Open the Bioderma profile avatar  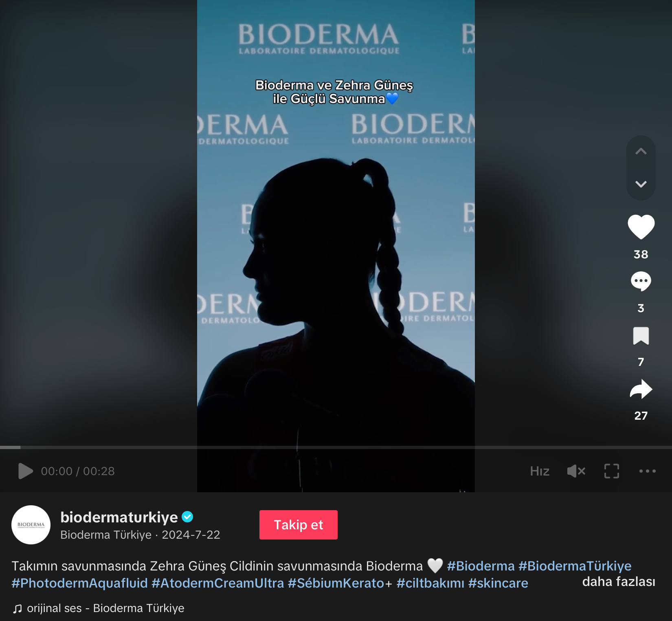pos(31,525)
